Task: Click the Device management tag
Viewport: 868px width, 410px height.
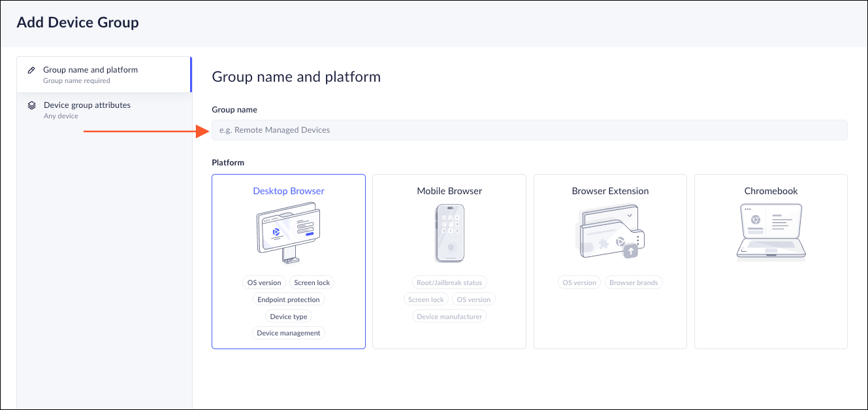Action: [289, 333]
